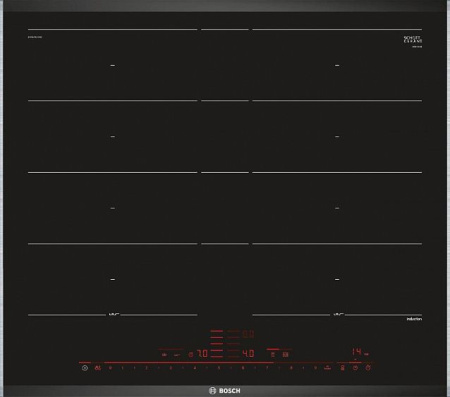This screenshot has width=450, height=397.
Task: Select the right rear zone display 0.0
Action: (248, 334)
